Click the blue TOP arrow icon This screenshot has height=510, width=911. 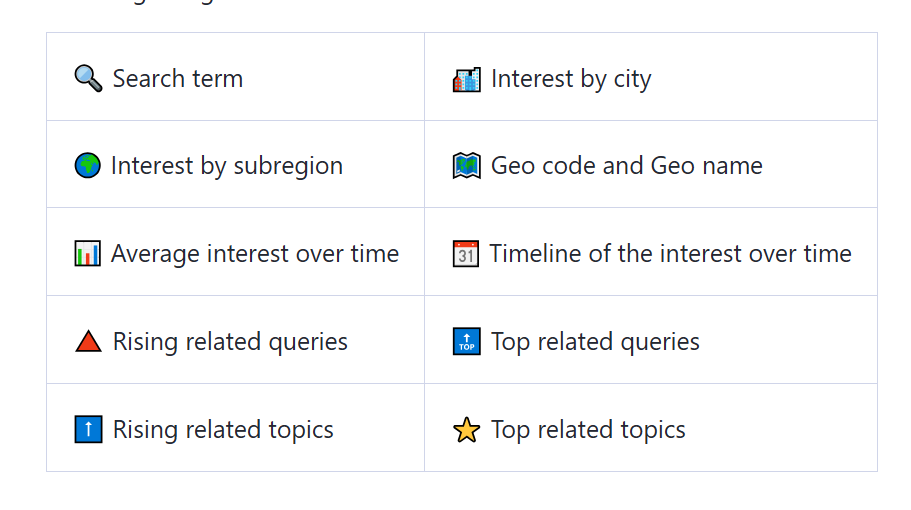coord(467,342)
